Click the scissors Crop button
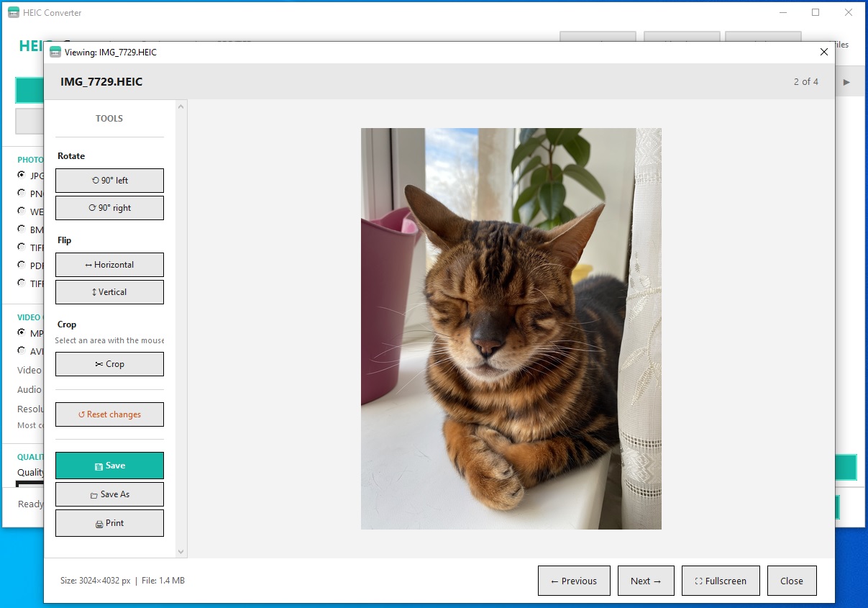Image resolution: width=868 pixels, height=608 pixels. click(109, 364)
